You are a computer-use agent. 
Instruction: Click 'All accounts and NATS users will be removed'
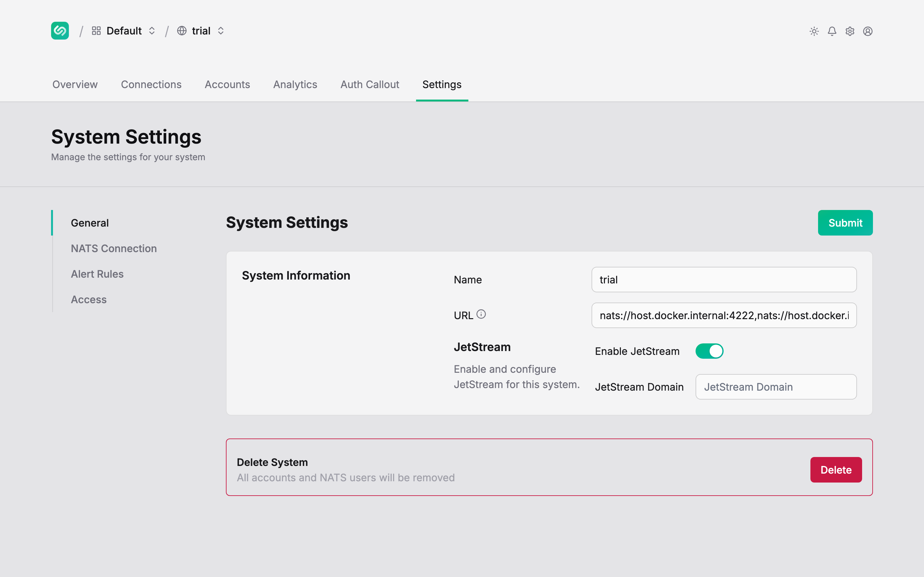[346, 477]
